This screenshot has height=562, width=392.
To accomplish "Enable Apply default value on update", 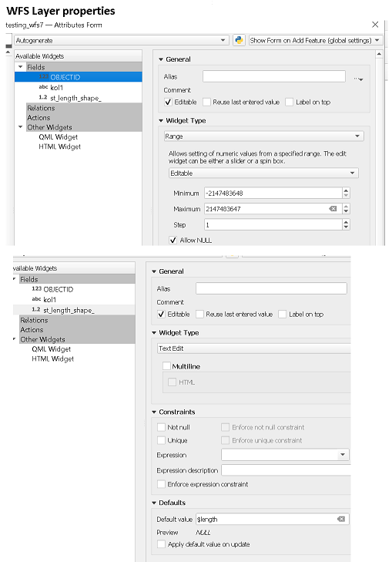I will coord(161,544).
